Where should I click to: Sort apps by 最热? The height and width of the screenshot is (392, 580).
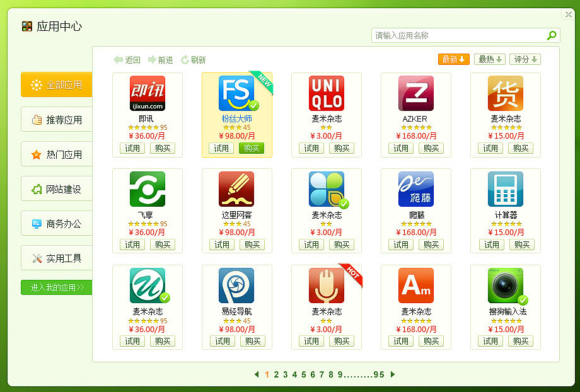click(x=490, y=59)
